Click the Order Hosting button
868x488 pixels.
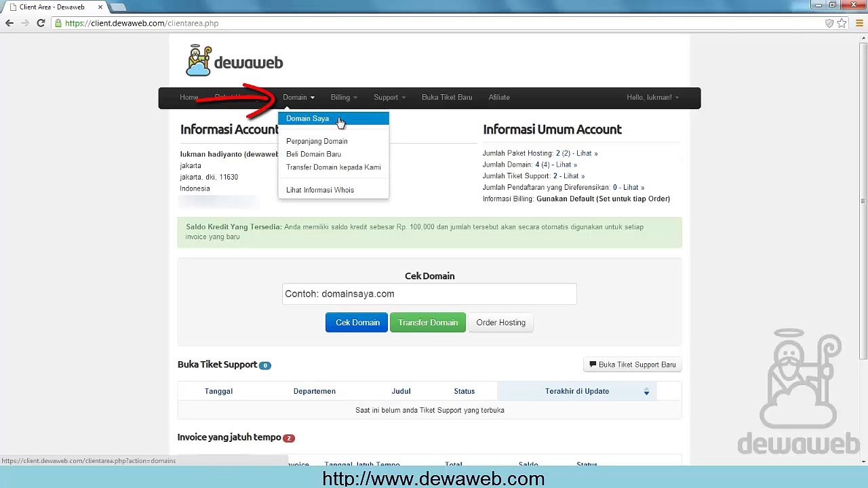[500, 323]
